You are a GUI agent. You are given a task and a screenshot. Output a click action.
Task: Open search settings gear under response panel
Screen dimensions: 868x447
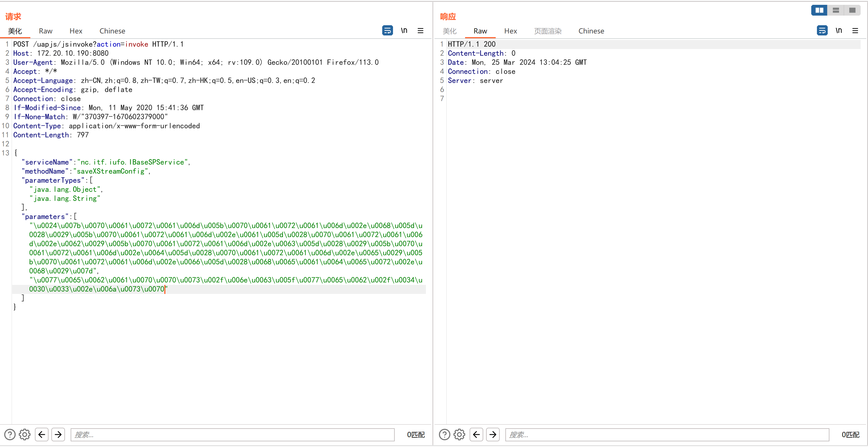tap(459, 435)
